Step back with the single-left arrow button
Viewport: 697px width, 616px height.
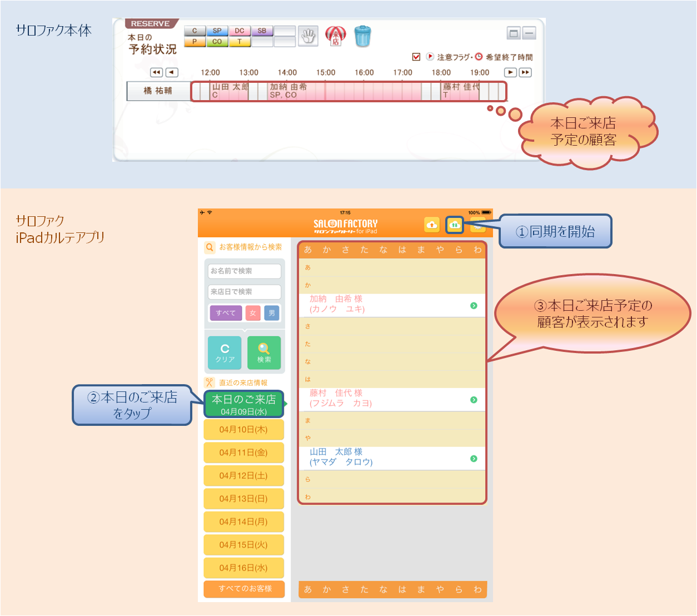[172, 72]
